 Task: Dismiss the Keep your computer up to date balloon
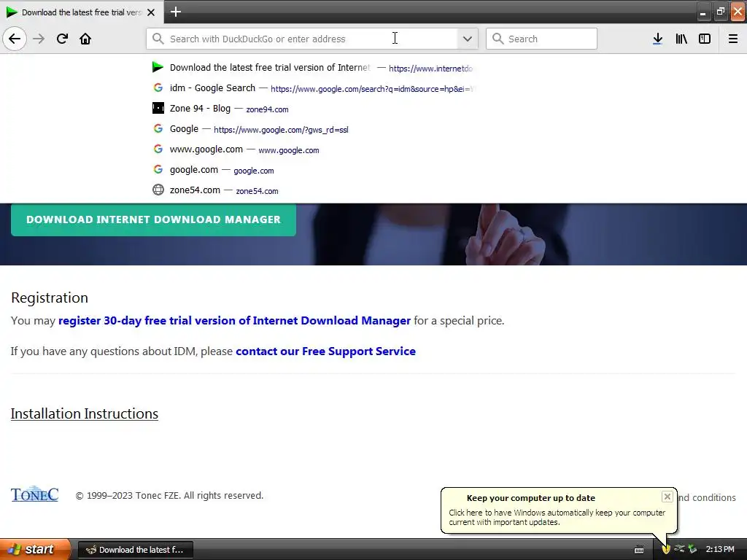coord(667,497)
